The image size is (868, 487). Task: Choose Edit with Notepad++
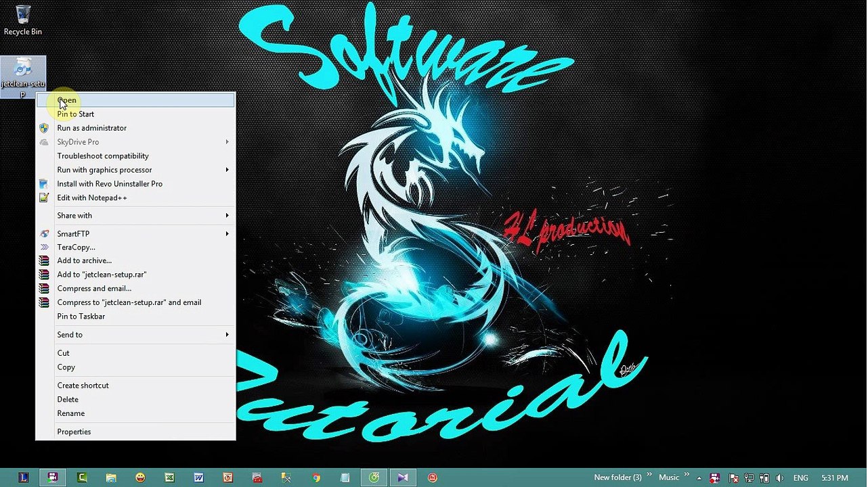coord(135,198)
